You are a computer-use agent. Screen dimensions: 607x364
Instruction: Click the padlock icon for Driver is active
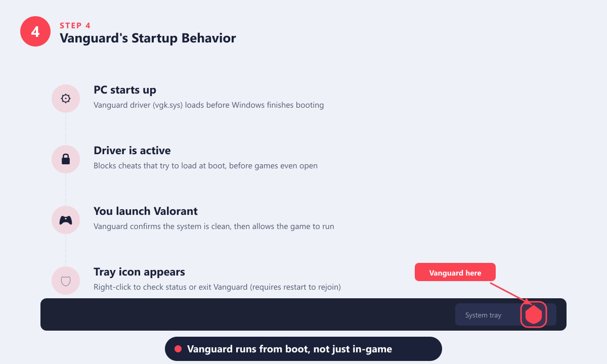tap(66, 159)
